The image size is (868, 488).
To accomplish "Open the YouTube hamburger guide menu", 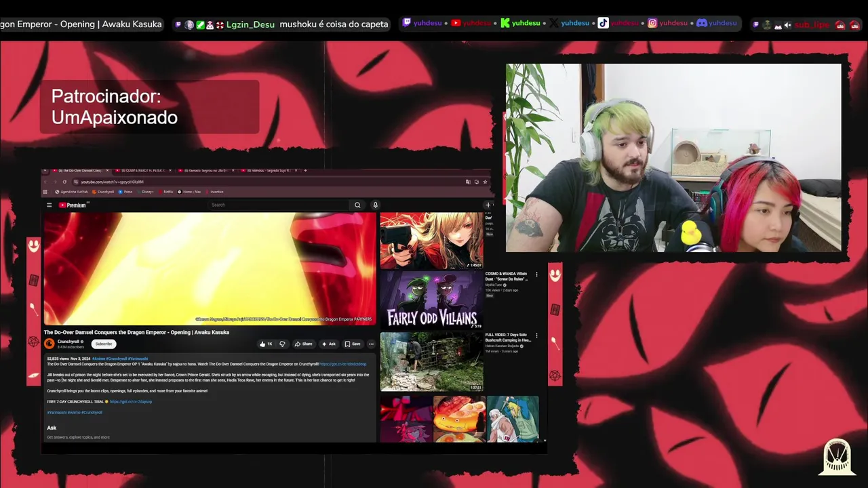I will 49,205.
